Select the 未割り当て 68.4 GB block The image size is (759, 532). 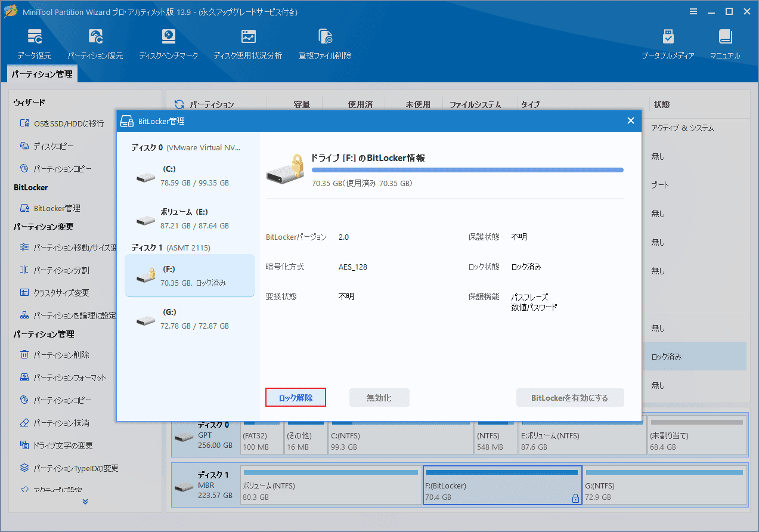pos(697,434)
